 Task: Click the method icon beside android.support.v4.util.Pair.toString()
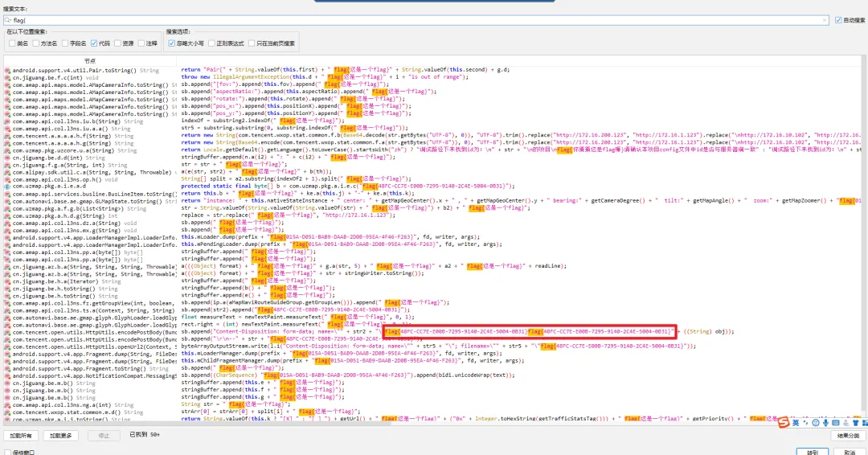(x=8, y=70)
